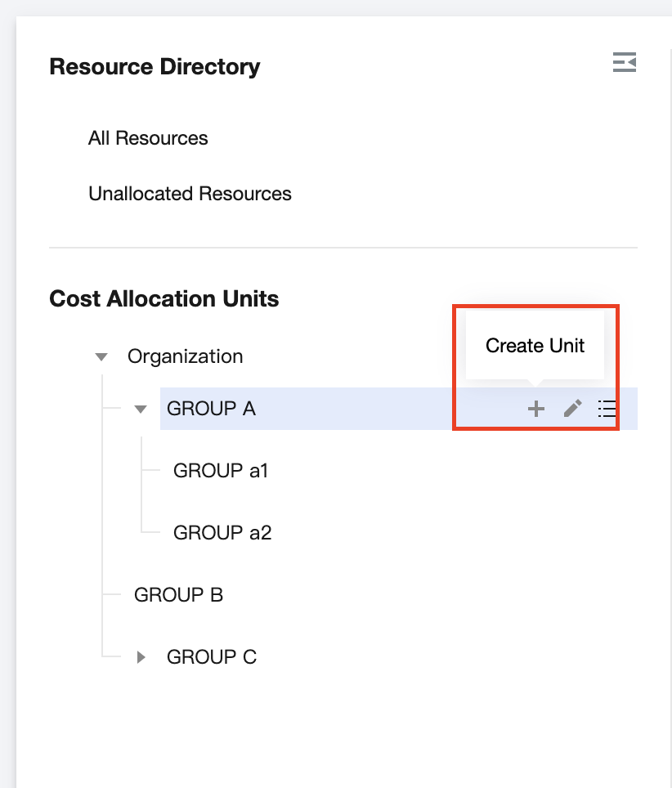
Task: Select the GROUP A unit
Action: pyautogui.click(x=211, y=409)
